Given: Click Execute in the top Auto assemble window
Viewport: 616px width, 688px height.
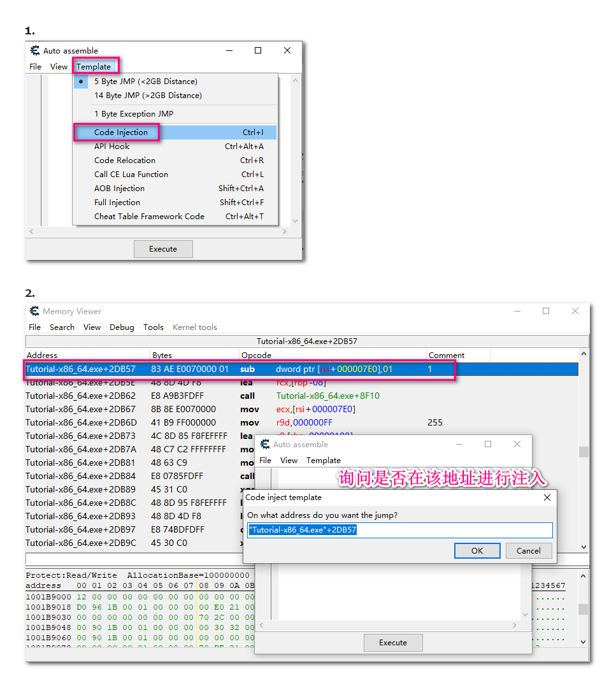Looking at the screenshot, I should 163,249.
